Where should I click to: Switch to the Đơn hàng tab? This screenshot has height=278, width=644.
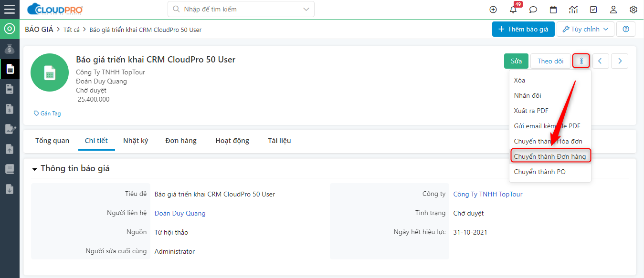(x=181, y=141)
